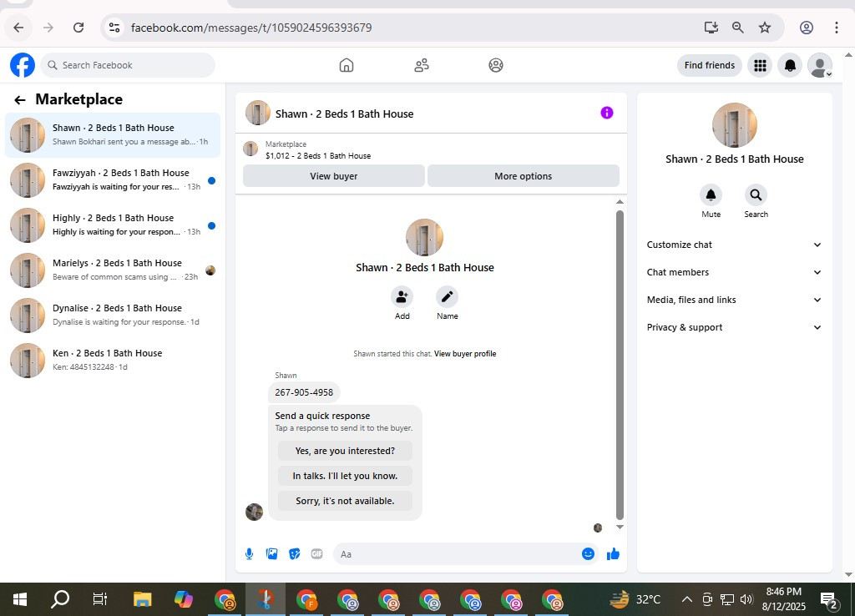Send quick response "Yes, are you interested?"
The width and height of the screenshot is (855, 616).
coord(345,451)
